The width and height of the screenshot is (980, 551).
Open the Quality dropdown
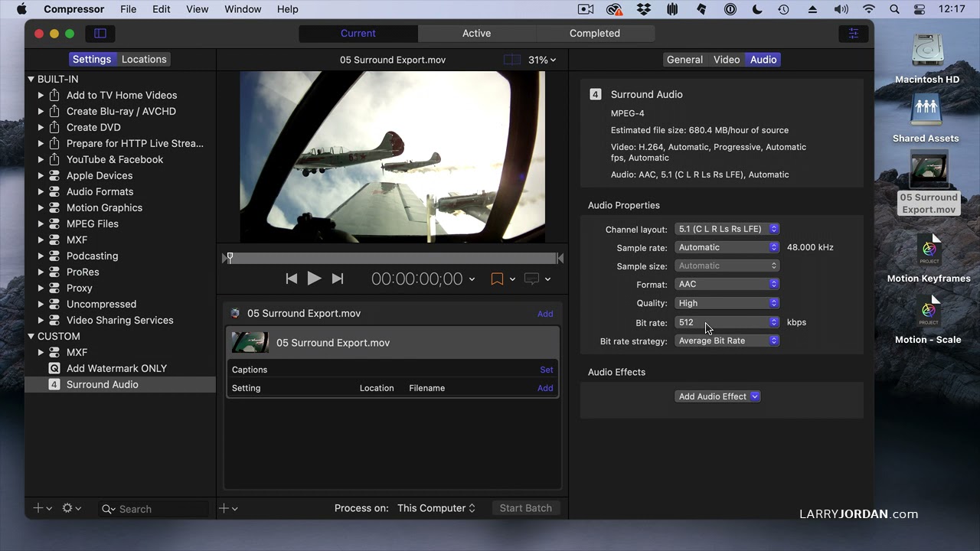tap(727, 303)
